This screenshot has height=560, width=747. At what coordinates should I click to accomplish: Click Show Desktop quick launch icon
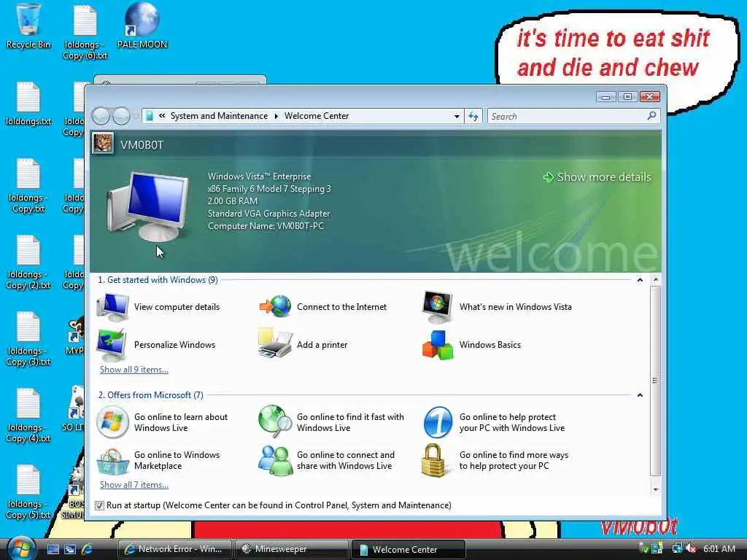tap(53, 550)
